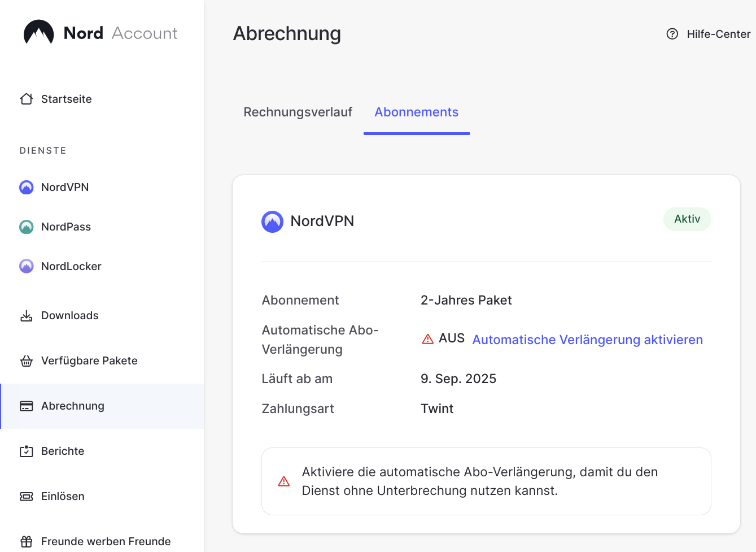The image size is (756, 552).
Task: Click the Downloads tray icon
Action: click(27, 315)
